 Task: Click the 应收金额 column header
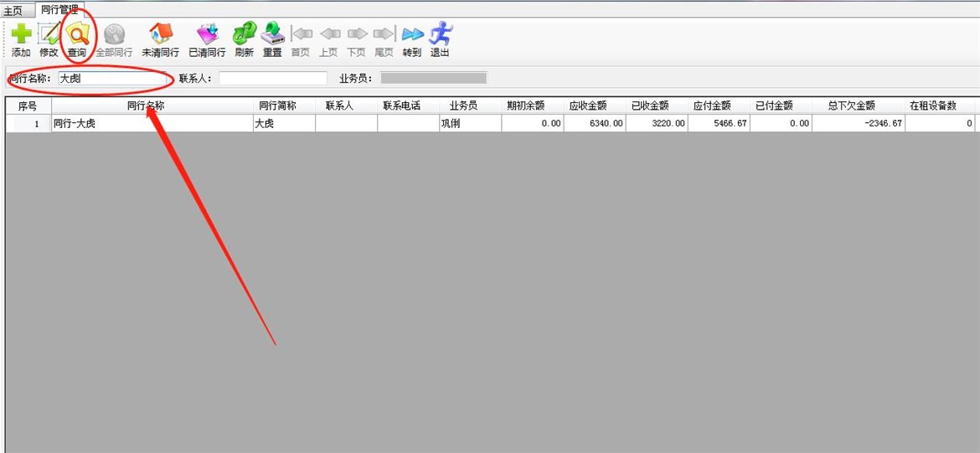tap(595, 106)
